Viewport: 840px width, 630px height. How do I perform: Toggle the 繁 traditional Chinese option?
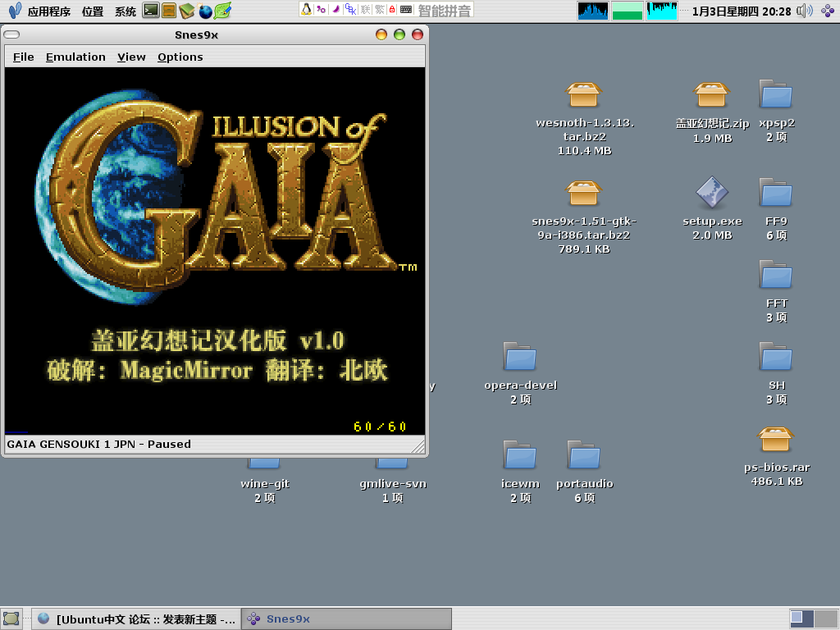point(380,10)
